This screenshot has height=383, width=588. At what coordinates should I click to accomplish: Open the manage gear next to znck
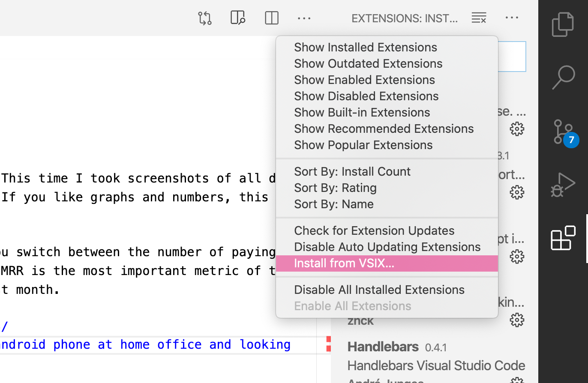click(x=517, y=320)
